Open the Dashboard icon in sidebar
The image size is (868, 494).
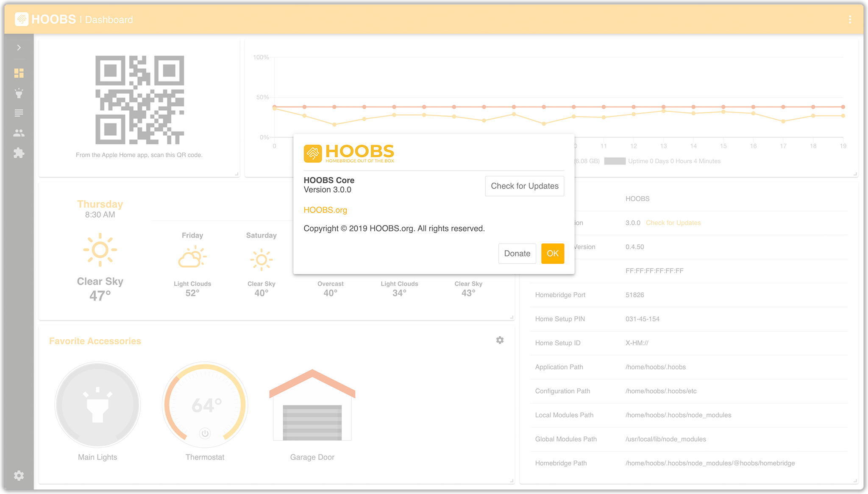click(19, 73)
